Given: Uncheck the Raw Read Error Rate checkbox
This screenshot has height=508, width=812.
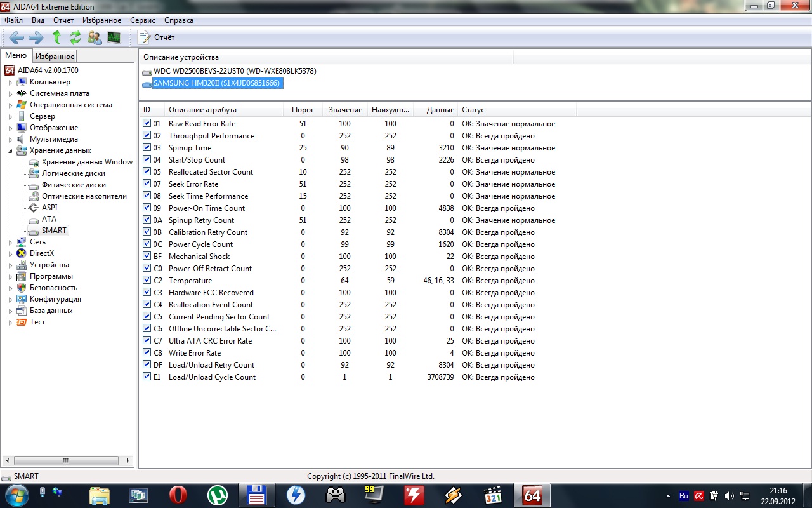Looking at the screenshot, I should [x=147, y=124].
